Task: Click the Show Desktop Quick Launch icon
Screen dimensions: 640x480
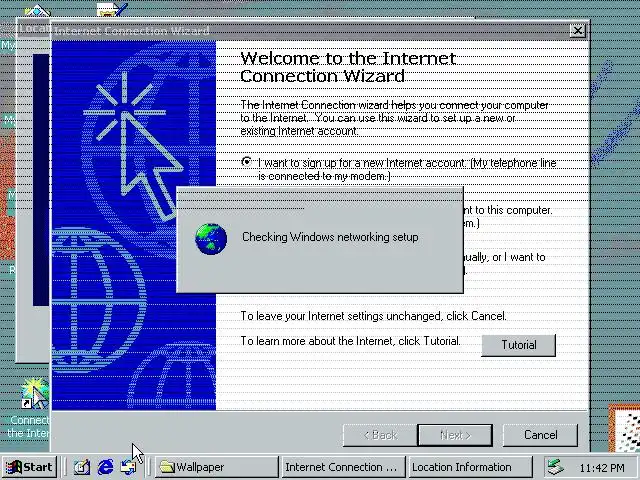Action: (x=82, y=467)
